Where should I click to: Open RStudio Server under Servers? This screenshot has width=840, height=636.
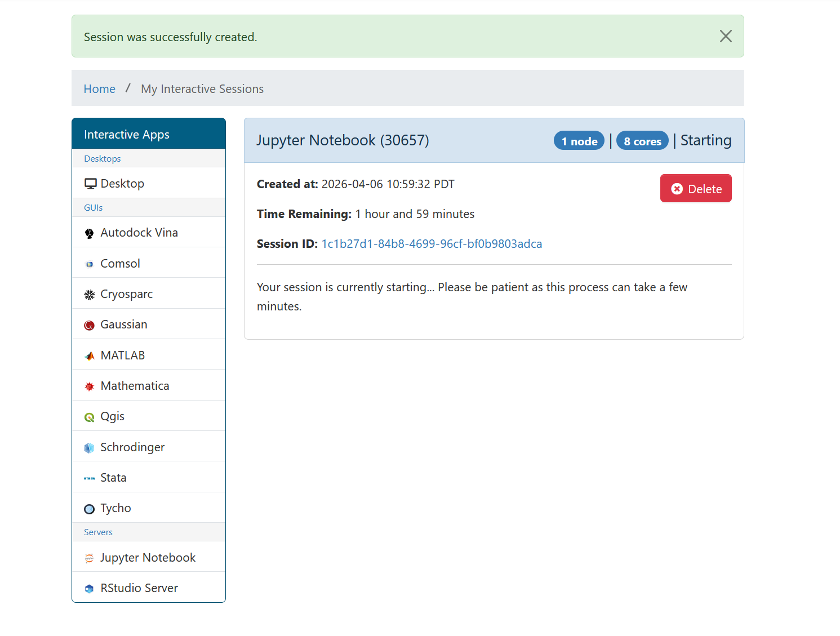click(x=149, y=588)
